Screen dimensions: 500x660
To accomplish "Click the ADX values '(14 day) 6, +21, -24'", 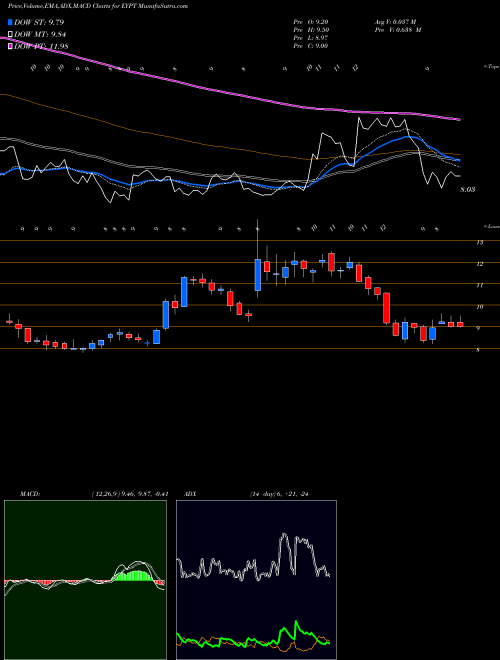I will point(279,494).
